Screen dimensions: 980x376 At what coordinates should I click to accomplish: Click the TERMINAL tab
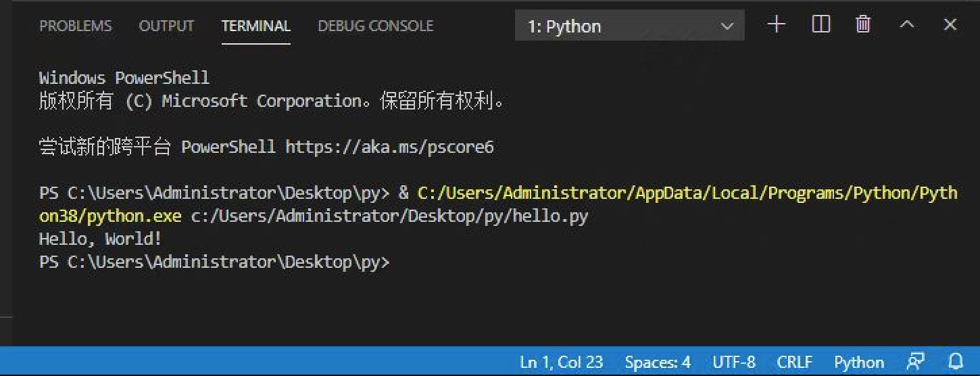(255, 26)
